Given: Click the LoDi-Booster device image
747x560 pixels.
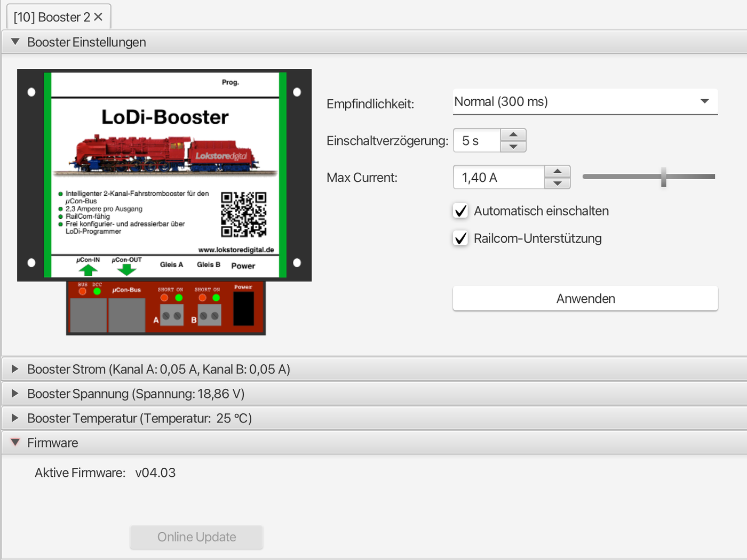Looking at the screenshot, I should (x=164, y=202).
